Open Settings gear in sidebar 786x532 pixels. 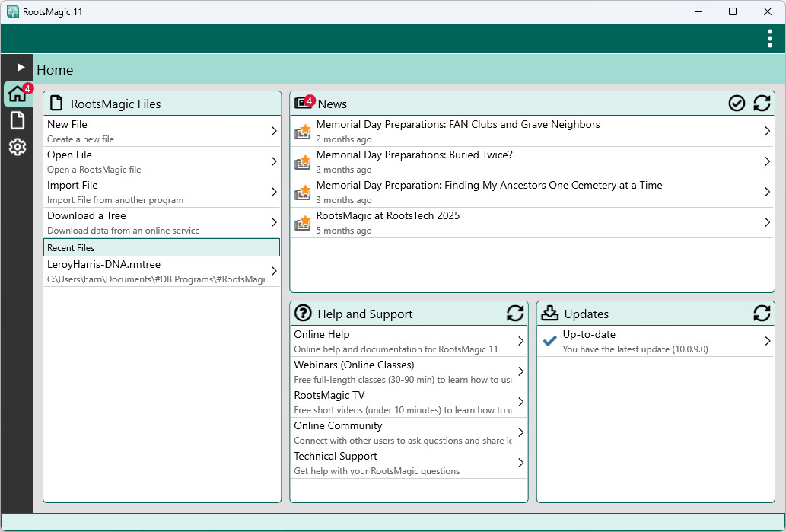18,147
